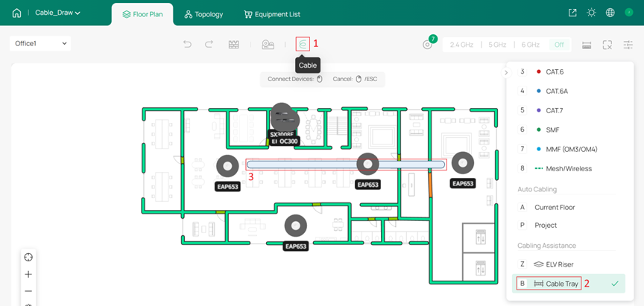Recenter the floor plan with the target icon
The height and width of the screenshot is (306, 644).
tap(28, 257)
